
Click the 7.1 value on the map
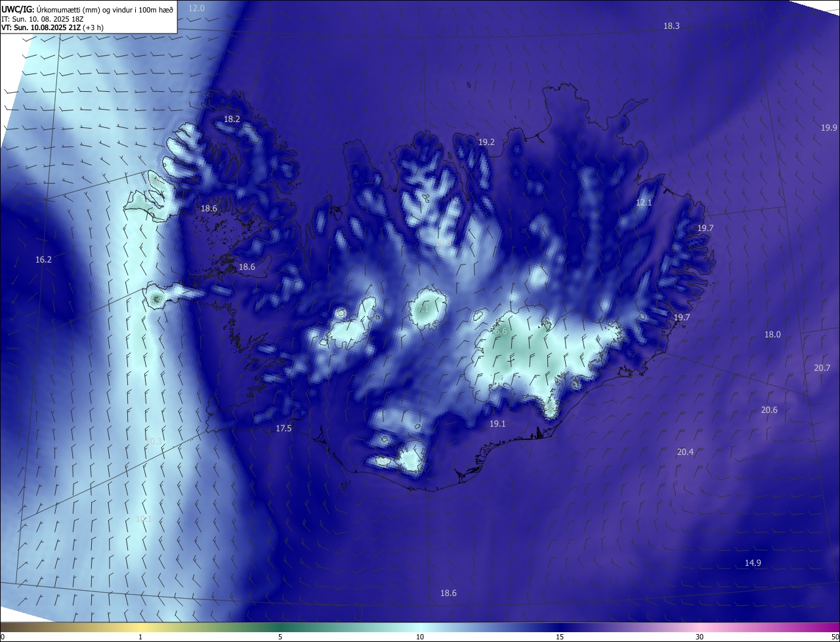423,308
